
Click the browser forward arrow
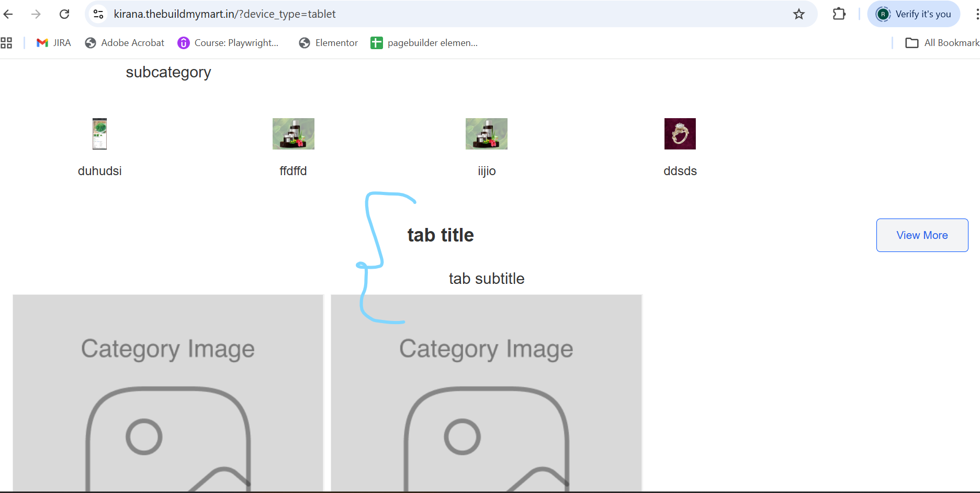point(36,14)
